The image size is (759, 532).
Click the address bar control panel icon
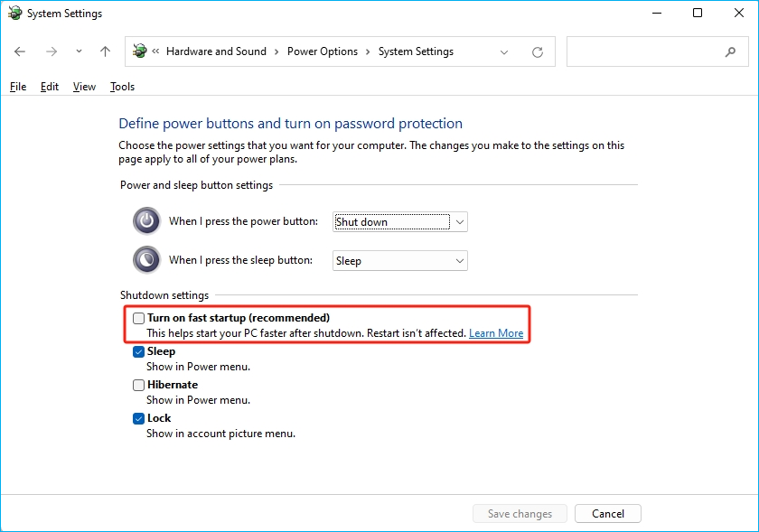tap(140, 52)
